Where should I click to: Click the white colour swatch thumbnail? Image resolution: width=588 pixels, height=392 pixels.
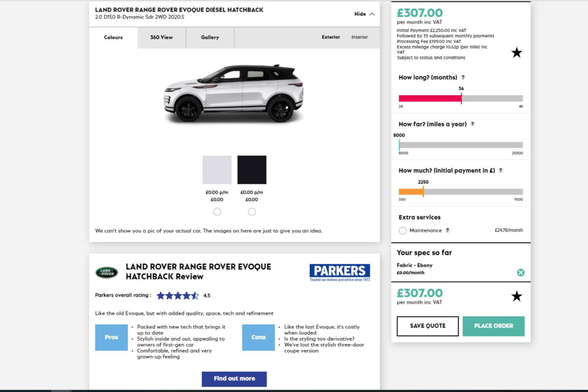click(x=217, y=170)
